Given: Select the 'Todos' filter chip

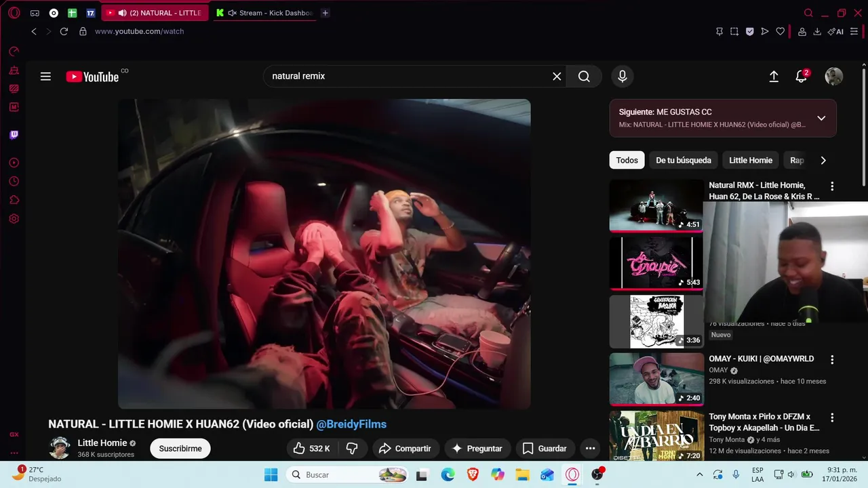Looking at the screenshot, I should click(x=627, y=161).
